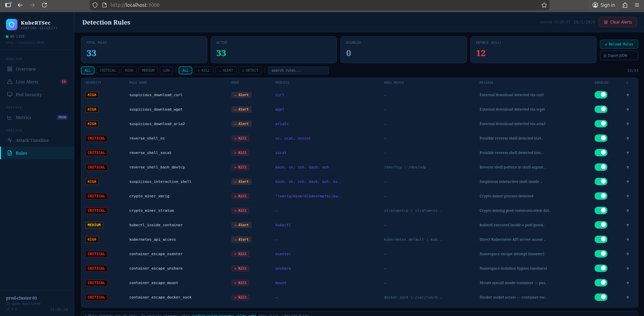Image resolution: width=644 pixels, height=316 pixels.
Task: Click the Export JSON braces icon
Action: (605, 55)
